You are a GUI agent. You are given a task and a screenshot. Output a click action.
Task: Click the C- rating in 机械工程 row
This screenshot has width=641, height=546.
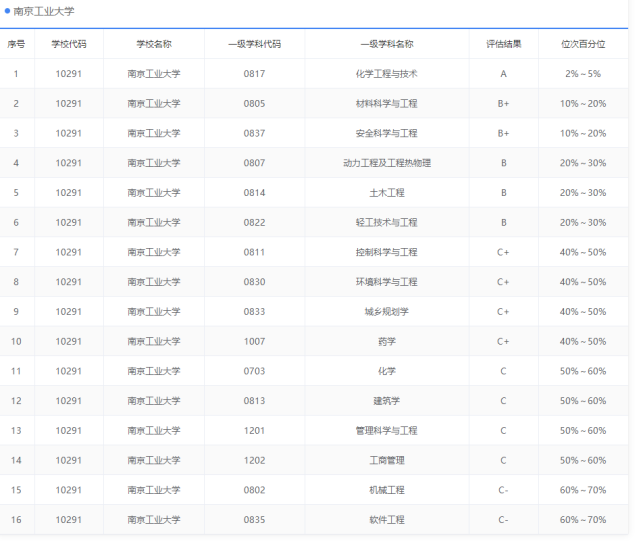click(x=503, y=490)
